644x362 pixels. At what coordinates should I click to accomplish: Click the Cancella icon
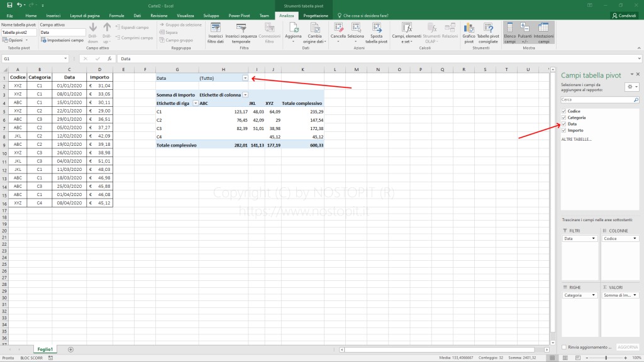click(x=338, y=28)
